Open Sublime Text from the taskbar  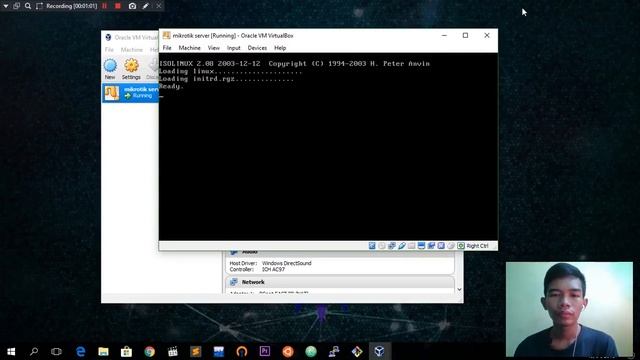point(196,351)
